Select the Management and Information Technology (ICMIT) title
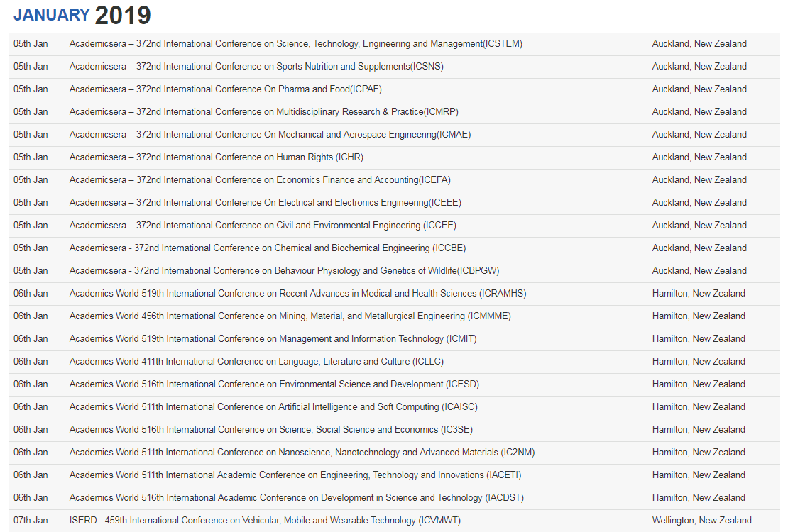 tap(273, 338)
